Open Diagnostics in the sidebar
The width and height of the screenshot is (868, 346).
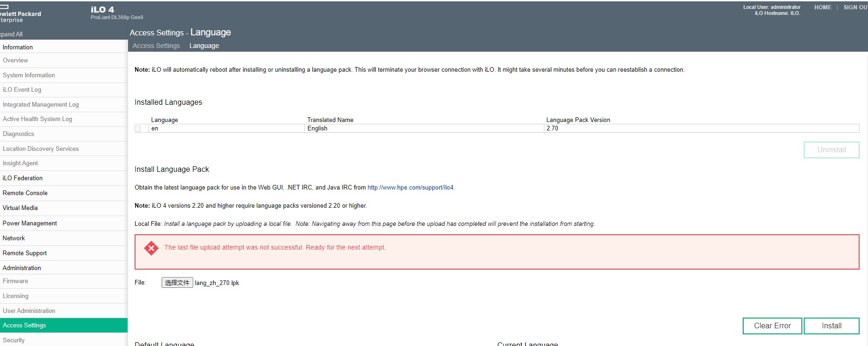coord(64,134)
